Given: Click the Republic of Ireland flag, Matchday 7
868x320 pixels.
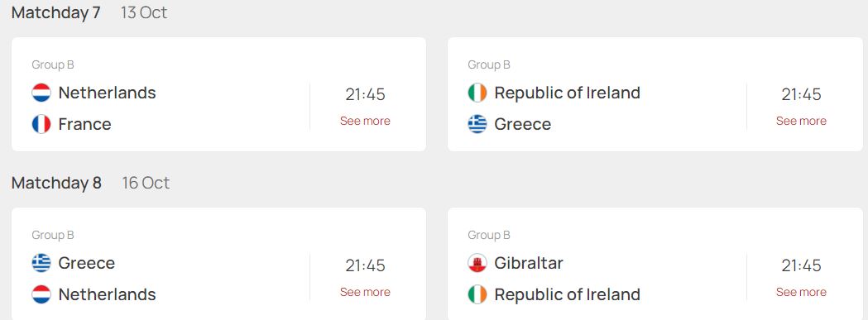Looking at the screenshot, I should coord(477,93).
